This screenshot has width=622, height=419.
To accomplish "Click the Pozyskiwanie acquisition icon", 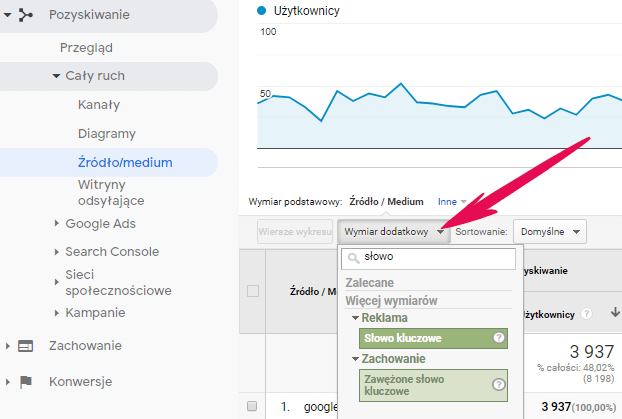I will (25, 15).
